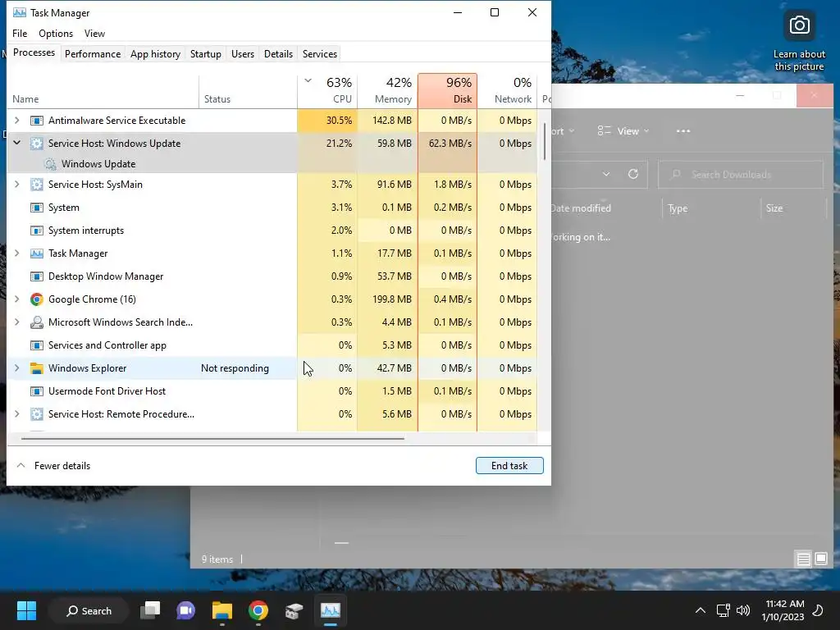Viewport: 840px width, 630px height.
Task: Expand the Service Host: SysMain group
Action: [16, 185]
